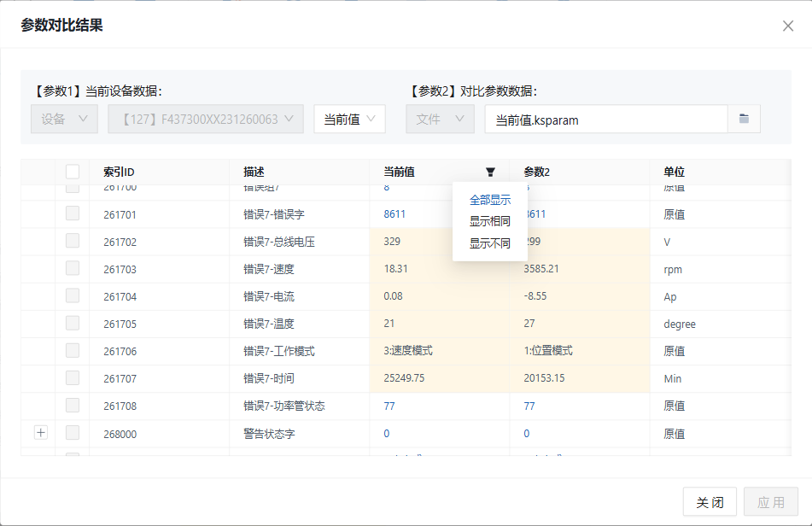Open the 【127】F437300XX231260063 device dropdown

[x=202, y=119]
